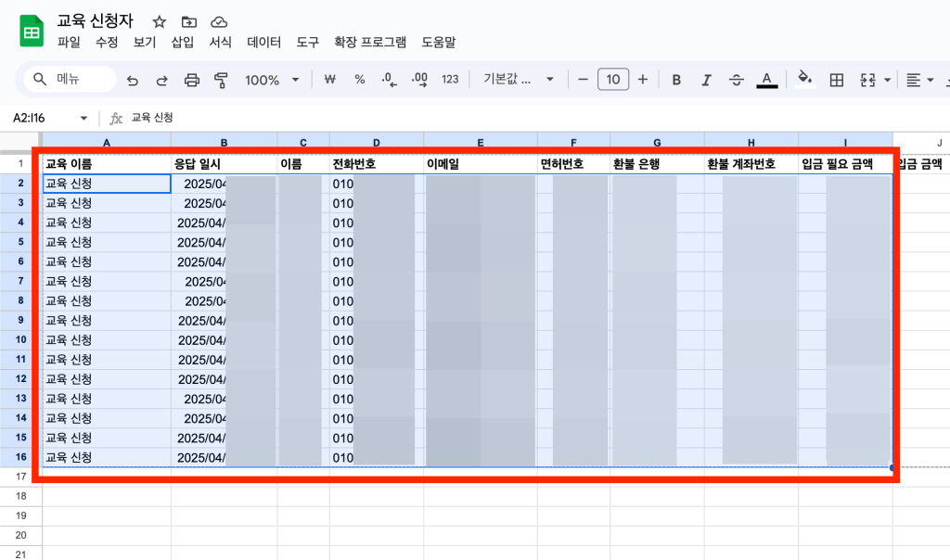Screen dimensions: 950x560
Task: Select the paint format tool
Action: (221, 80)
